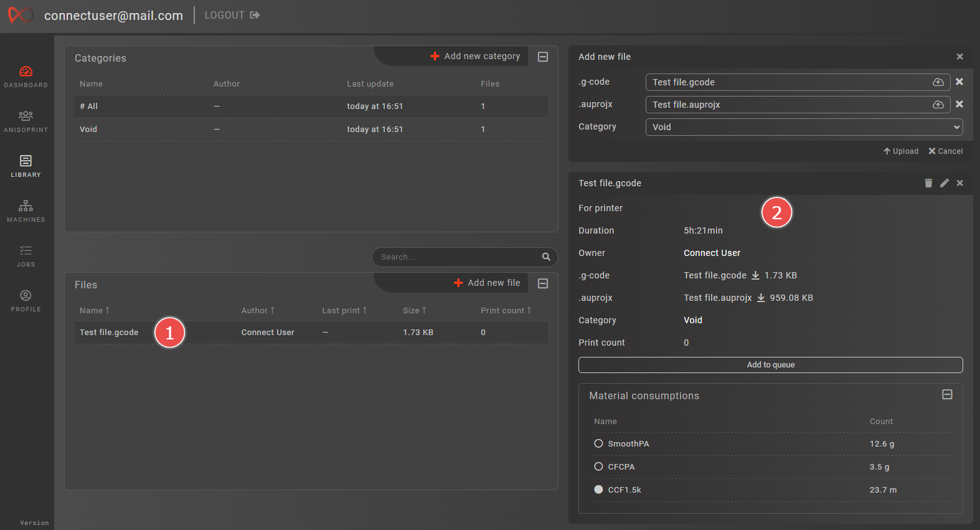Download the Test file.gcode file

coord(756,275)
